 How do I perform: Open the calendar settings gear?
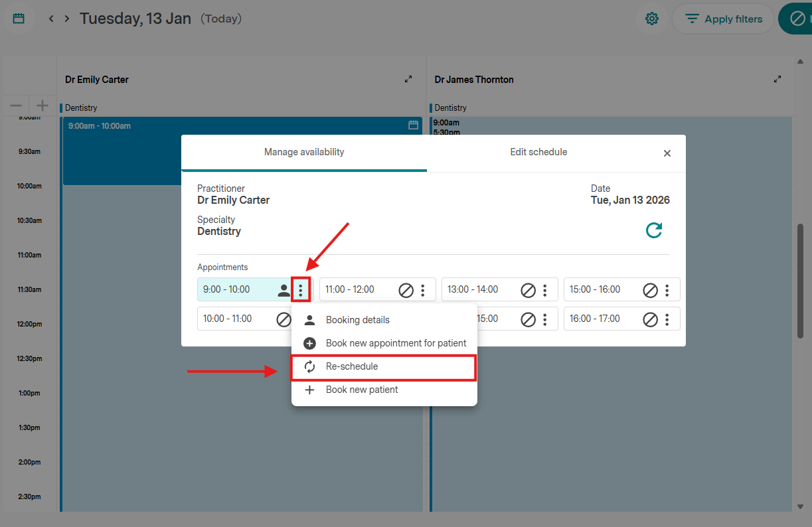[652, 19]
